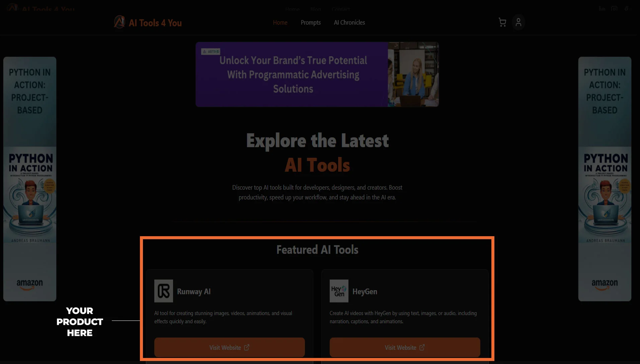Switch to the Prompts page
The width and height of the screenshot is (640, 364).
coord(311,22)
